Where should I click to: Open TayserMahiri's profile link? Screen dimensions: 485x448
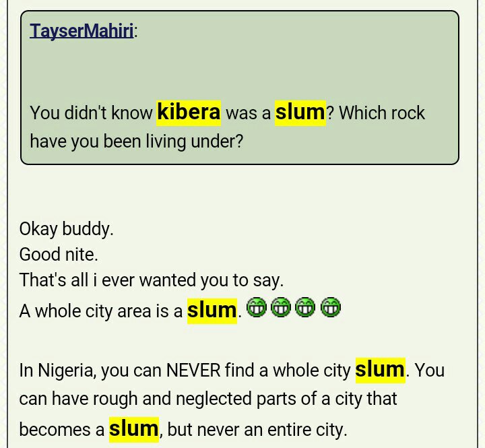(82, 30)
